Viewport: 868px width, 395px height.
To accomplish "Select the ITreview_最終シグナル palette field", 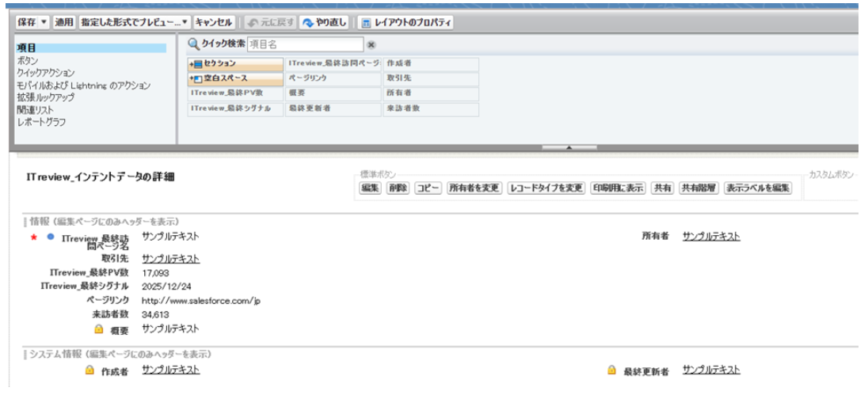I will pos(235,109).
